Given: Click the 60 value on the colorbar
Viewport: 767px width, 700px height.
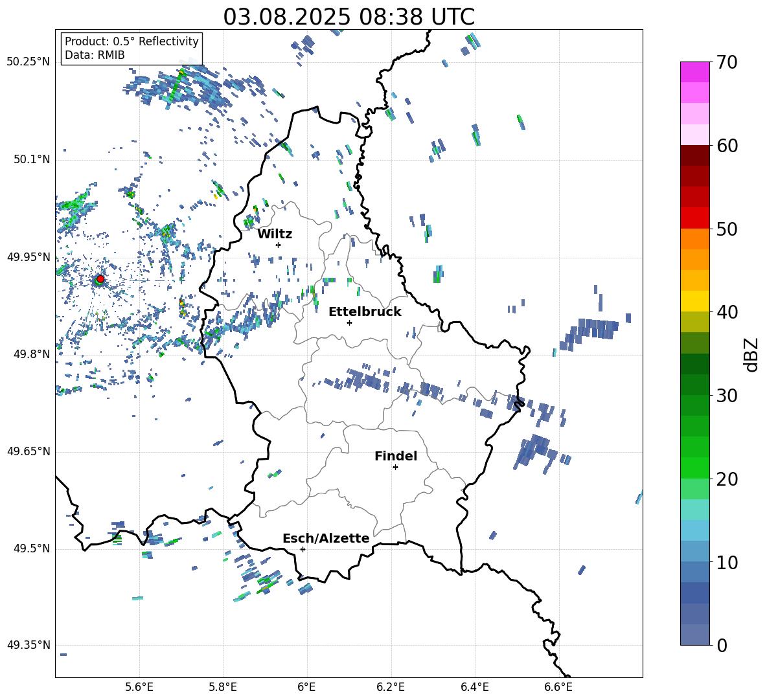Looking at the screenshot, I should 727,146.
